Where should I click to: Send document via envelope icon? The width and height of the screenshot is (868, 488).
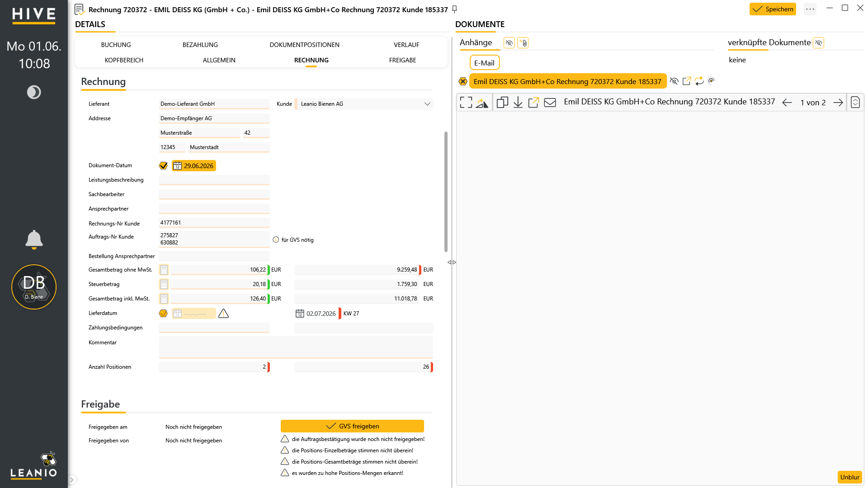pyautogui.click(x=550, y=103)
